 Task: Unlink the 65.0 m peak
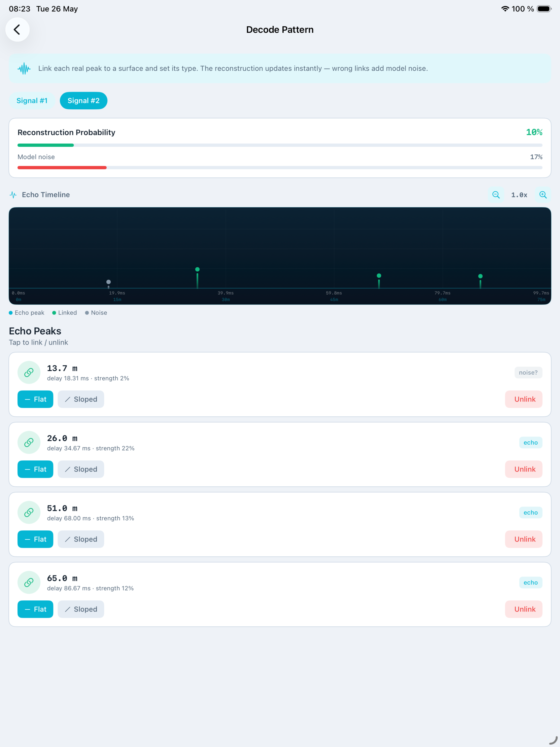point(524,609)
